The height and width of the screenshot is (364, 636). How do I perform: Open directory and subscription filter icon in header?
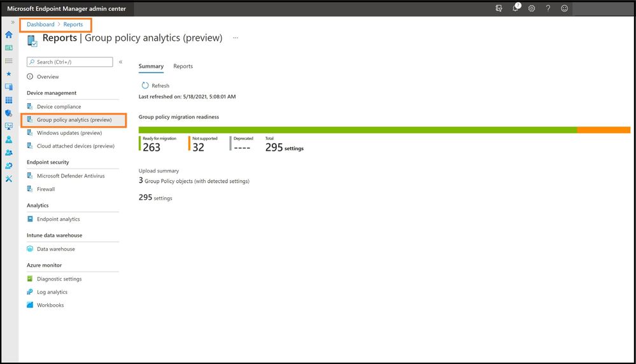[x=499, y=8]
